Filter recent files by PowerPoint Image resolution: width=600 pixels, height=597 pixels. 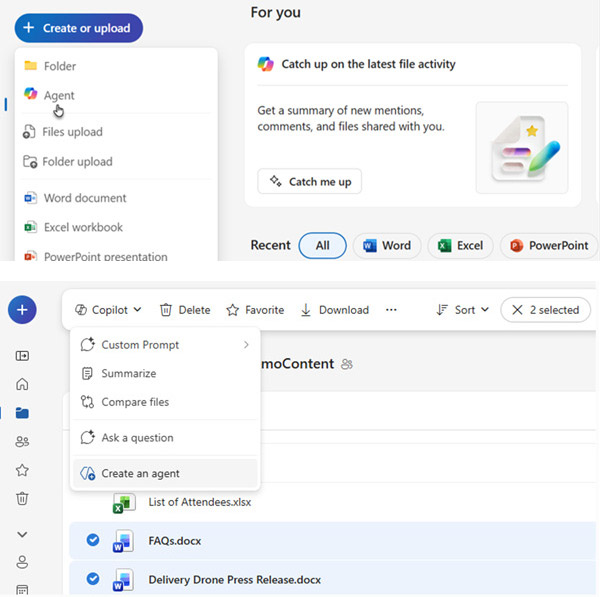point(549,245)
